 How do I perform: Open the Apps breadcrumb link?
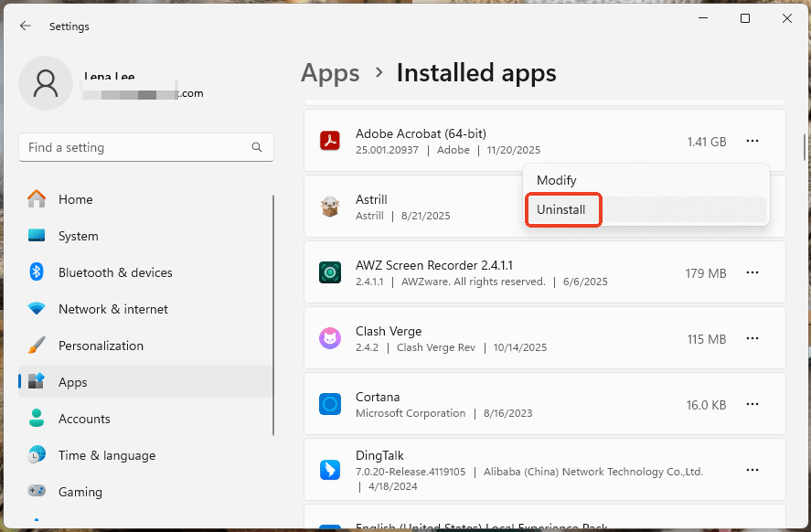(x=330, y=73)
